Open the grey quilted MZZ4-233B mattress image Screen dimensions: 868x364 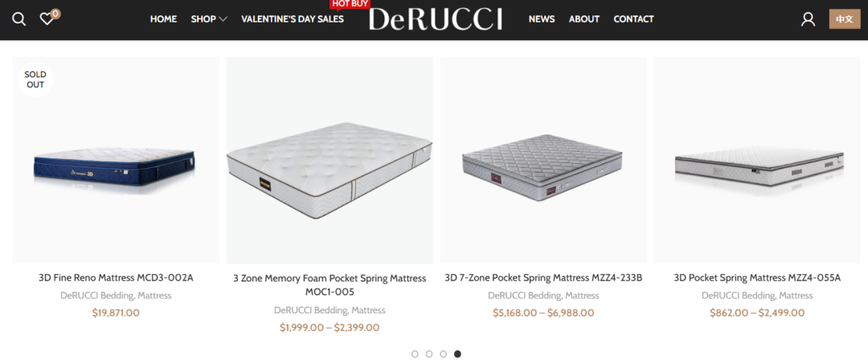click(x=543, y=160)
